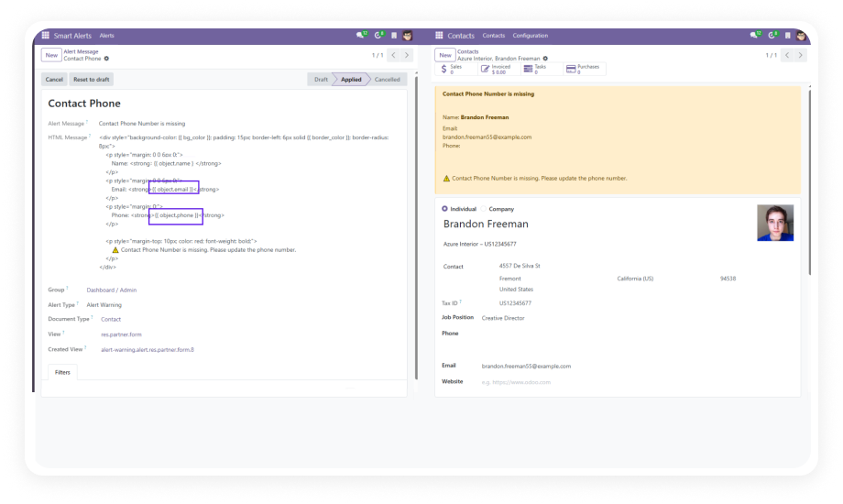Image resolution: width=843 pixels, height=504 pixels.
Task: Select Draft status in status bar
Action: 321,79
